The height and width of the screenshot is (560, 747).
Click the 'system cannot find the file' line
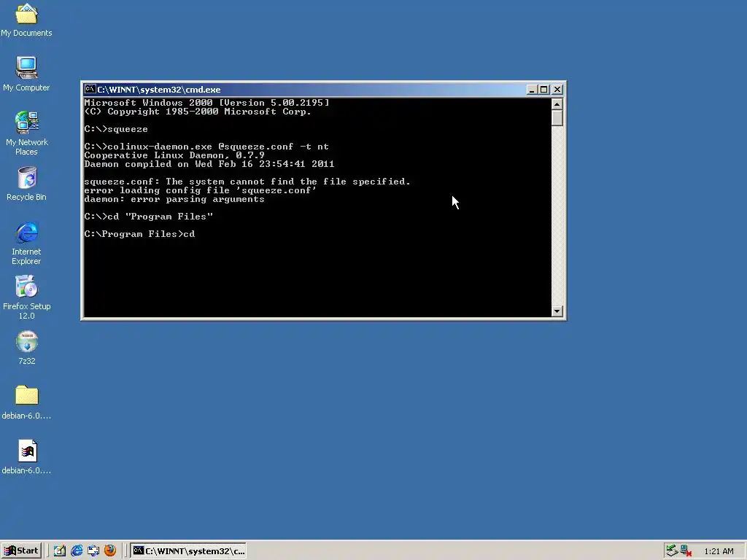point(247,182)
